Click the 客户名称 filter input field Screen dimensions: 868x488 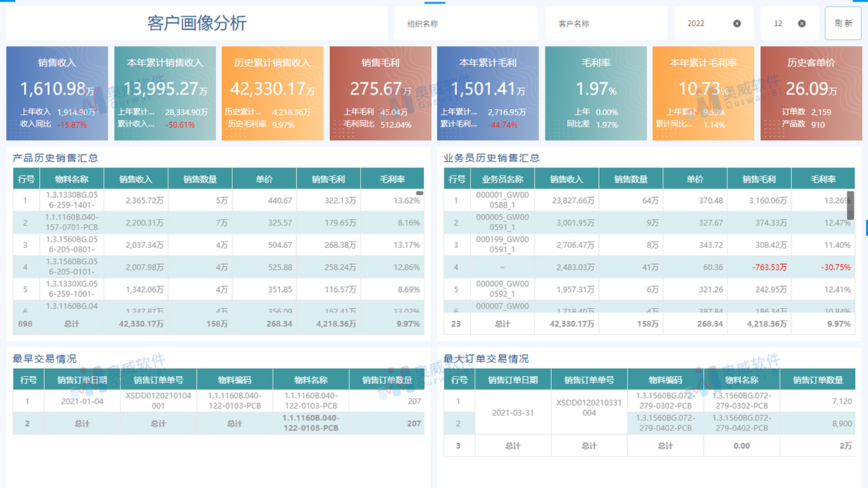(606, 23)
